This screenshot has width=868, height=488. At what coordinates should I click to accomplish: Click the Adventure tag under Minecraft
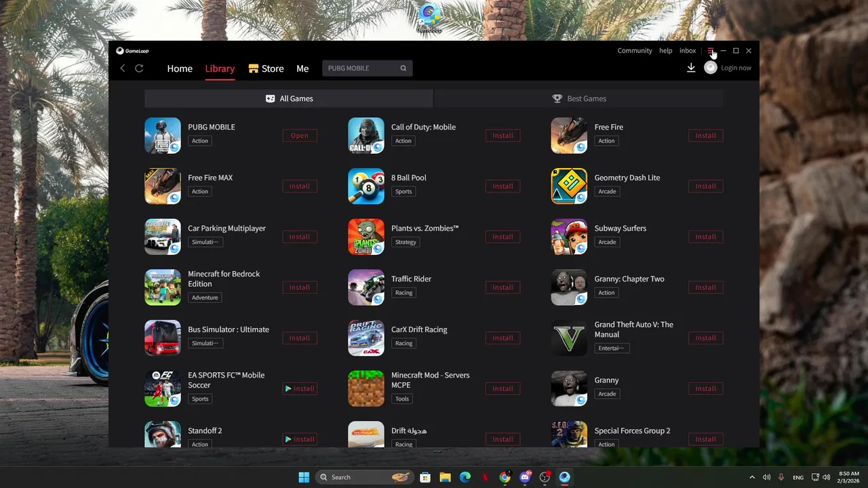pyautogui.click(x=205, y=298)
